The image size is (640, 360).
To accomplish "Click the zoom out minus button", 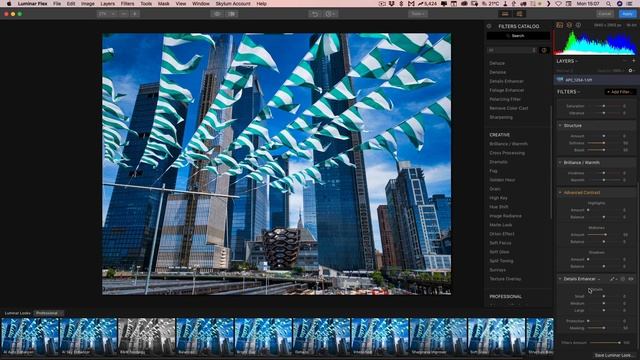I will pyautogui.click(x=124, y=14).
